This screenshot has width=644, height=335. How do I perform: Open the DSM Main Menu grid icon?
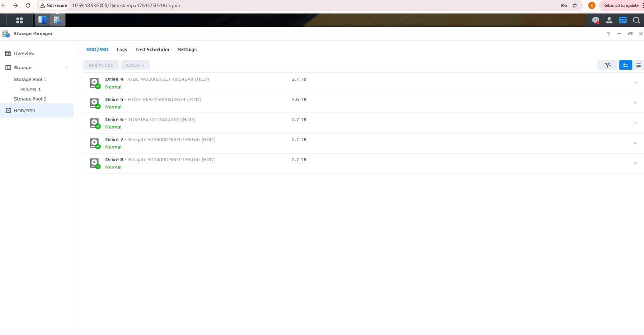19,20
